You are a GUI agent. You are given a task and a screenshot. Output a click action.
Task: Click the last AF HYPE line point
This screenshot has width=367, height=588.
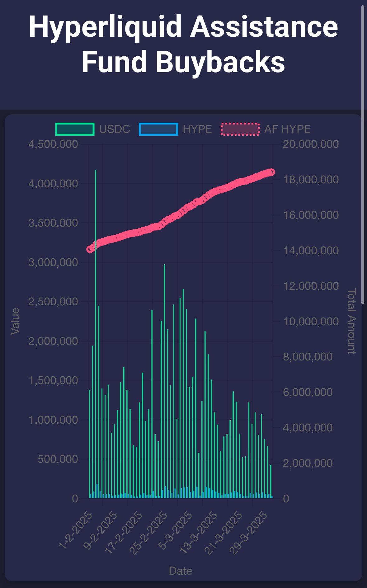[271, 172]
